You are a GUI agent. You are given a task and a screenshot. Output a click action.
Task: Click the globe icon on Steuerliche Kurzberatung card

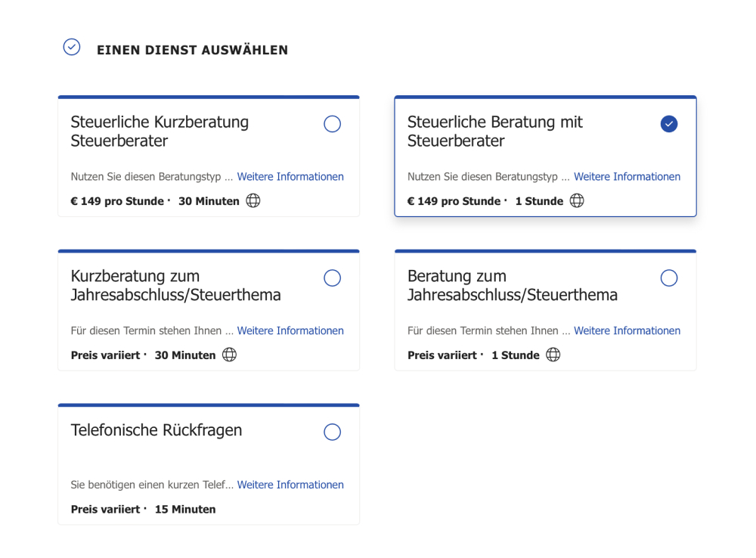click(253, 200)
